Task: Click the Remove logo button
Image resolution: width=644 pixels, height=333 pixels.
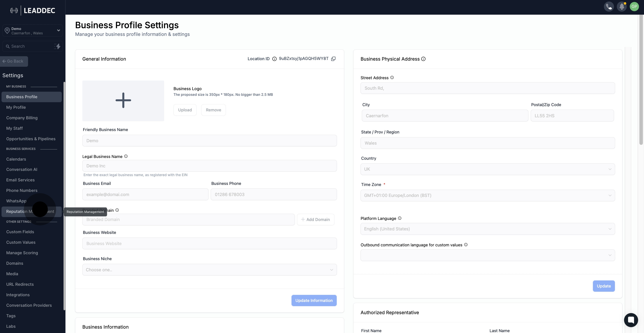Action: coord(214,110)
